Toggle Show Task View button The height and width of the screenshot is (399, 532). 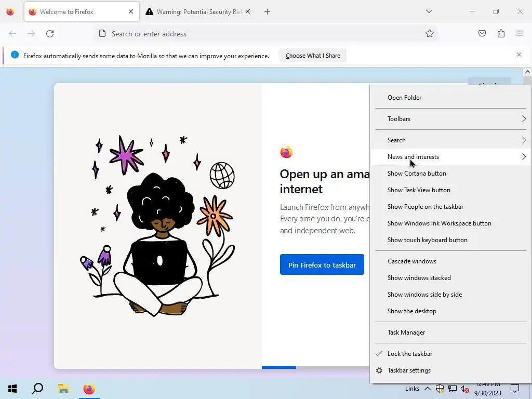(450, 190)
